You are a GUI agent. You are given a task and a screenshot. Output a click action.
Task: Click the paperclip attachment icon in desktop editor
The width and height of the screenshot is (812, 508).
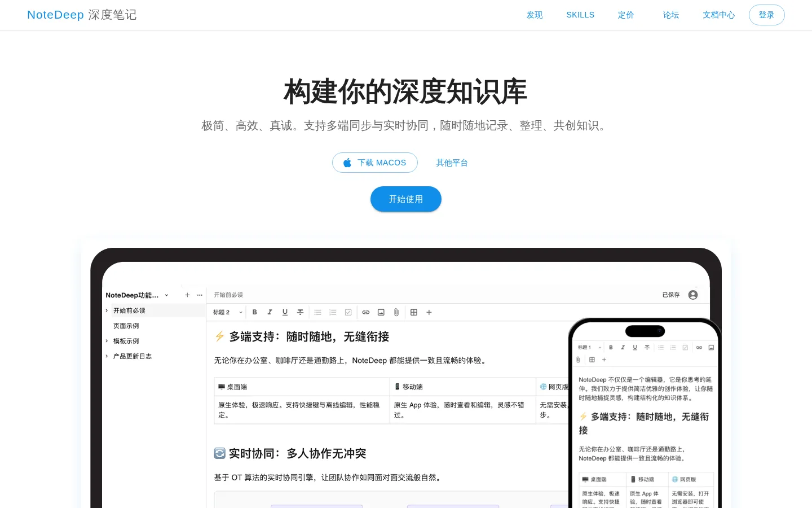click(396, 312)
